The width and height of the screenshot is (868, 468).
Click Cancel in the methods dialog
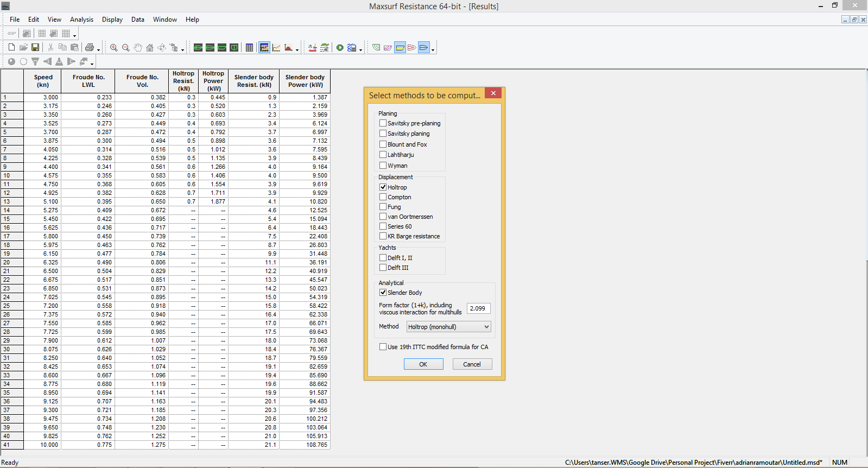(x=472, y=364)
